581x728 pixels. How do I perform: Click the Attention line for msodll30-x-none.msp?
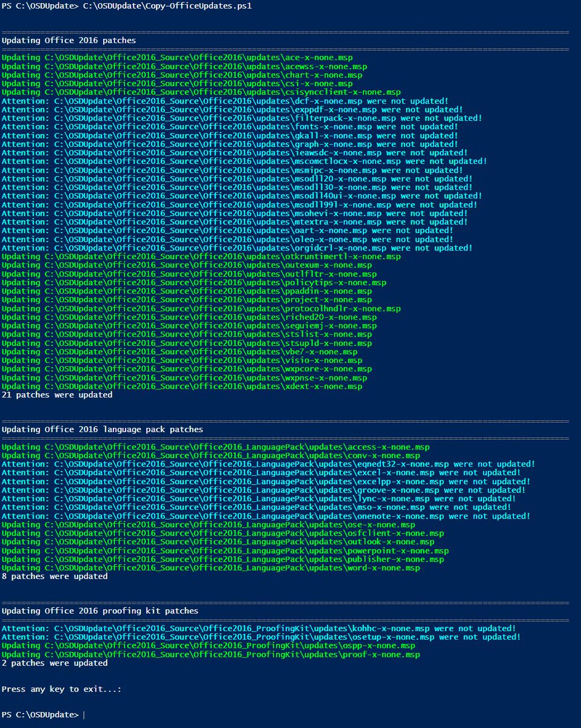pyautogui.click(x=237, y=187)
